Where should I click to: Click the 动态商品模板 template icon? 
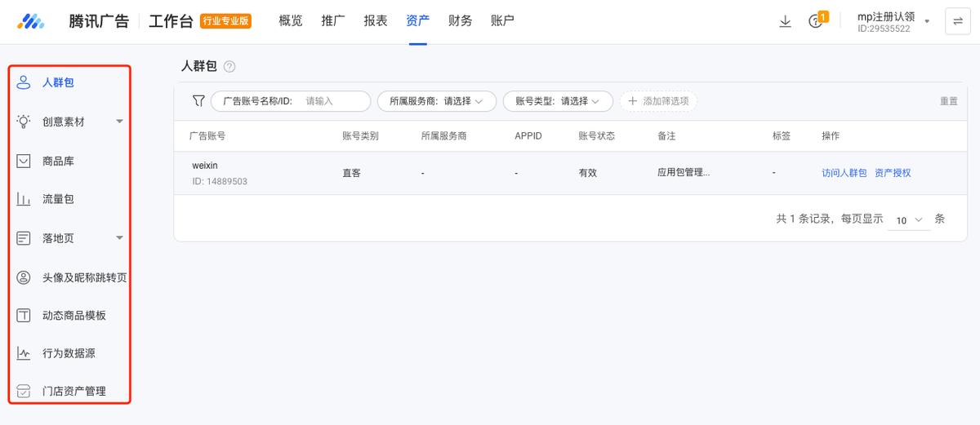click(24, 315)
